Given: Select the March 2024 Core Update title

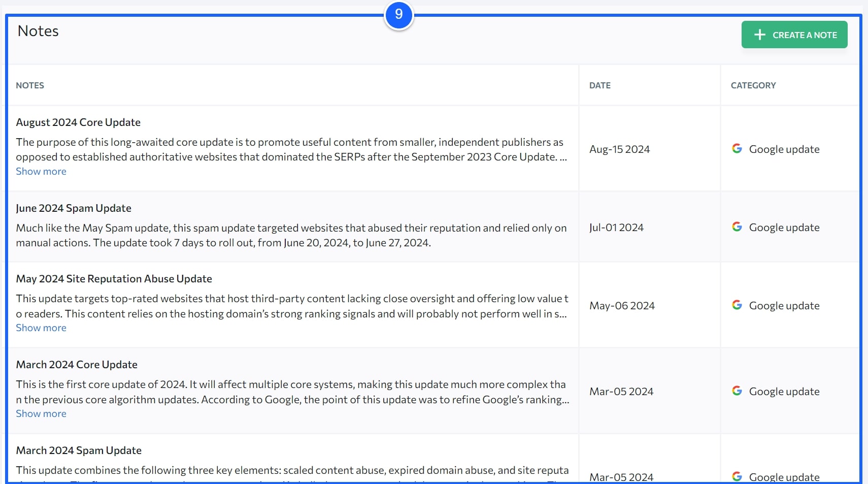Looking at the screenshot, I should coord(77,365).
